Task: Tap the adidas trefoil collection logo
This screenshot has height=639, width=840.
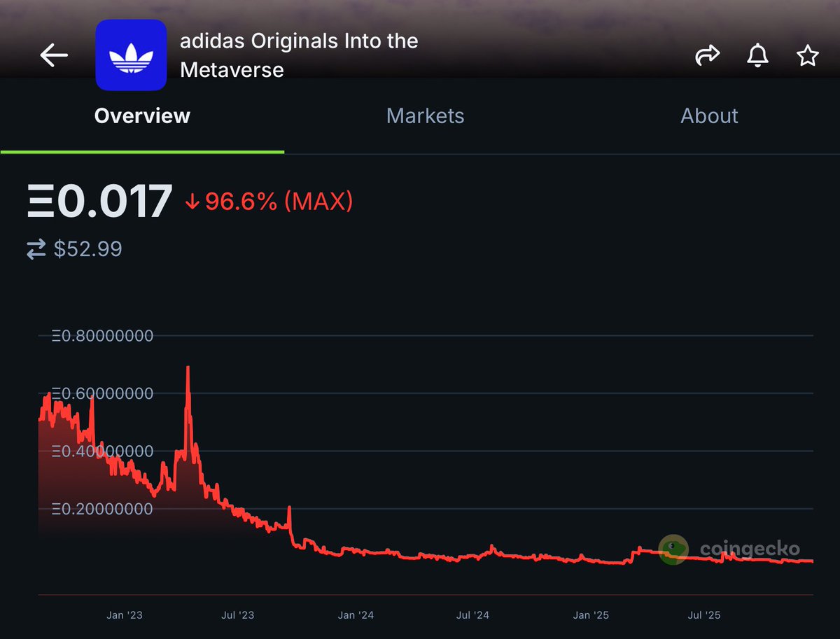Action: point(131,55)
